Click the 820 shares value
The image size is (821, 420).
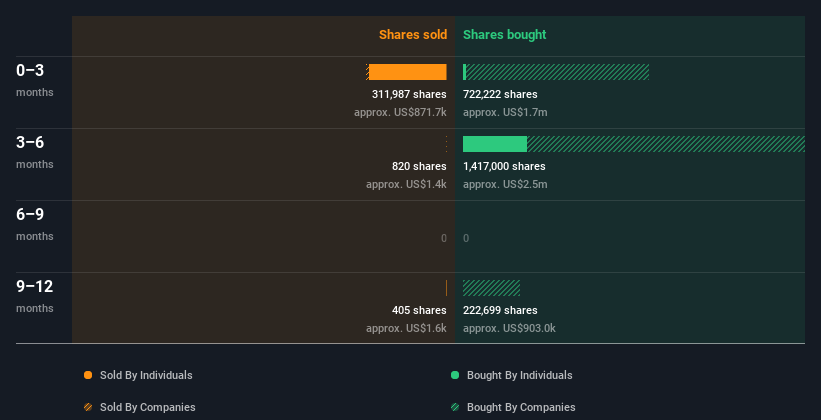click(419, 166)
